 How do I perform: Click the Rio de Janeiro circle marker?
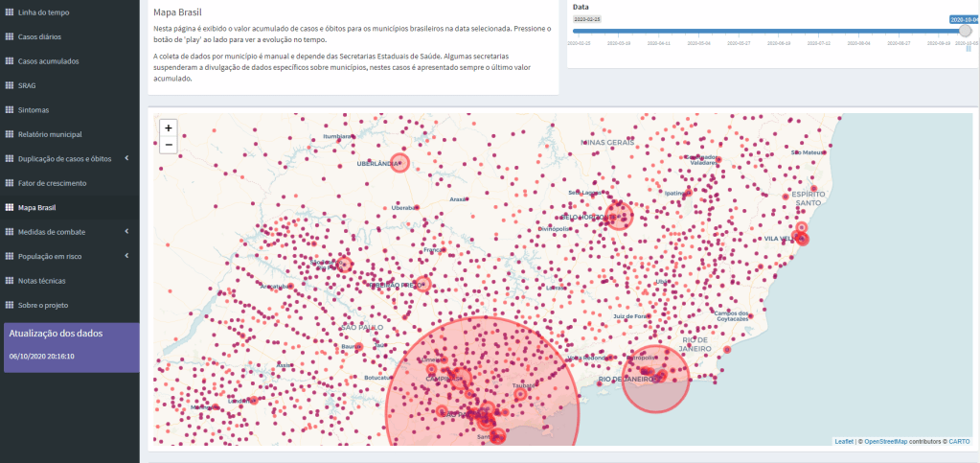(x=656, y=379)
